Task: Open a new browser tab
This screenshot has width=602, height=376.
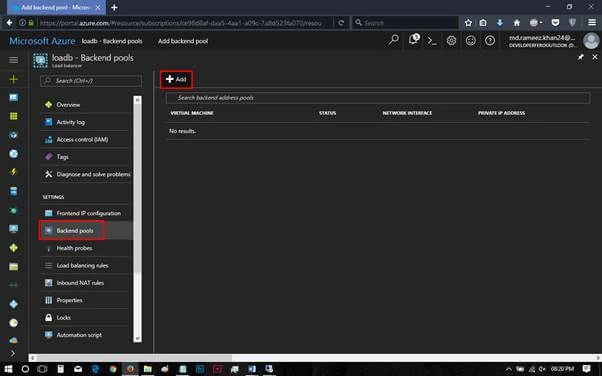Action: pos(114,7)
